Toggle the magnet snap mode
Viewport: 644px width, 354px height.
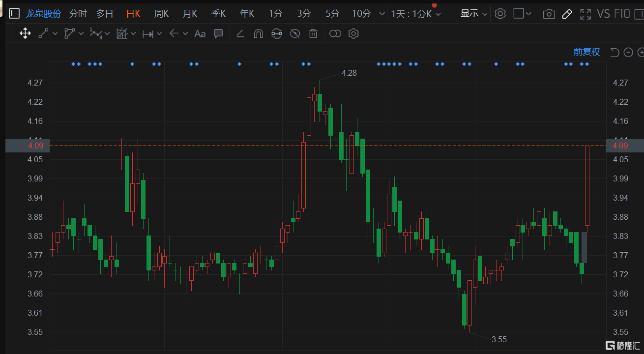tap(259, 33)
